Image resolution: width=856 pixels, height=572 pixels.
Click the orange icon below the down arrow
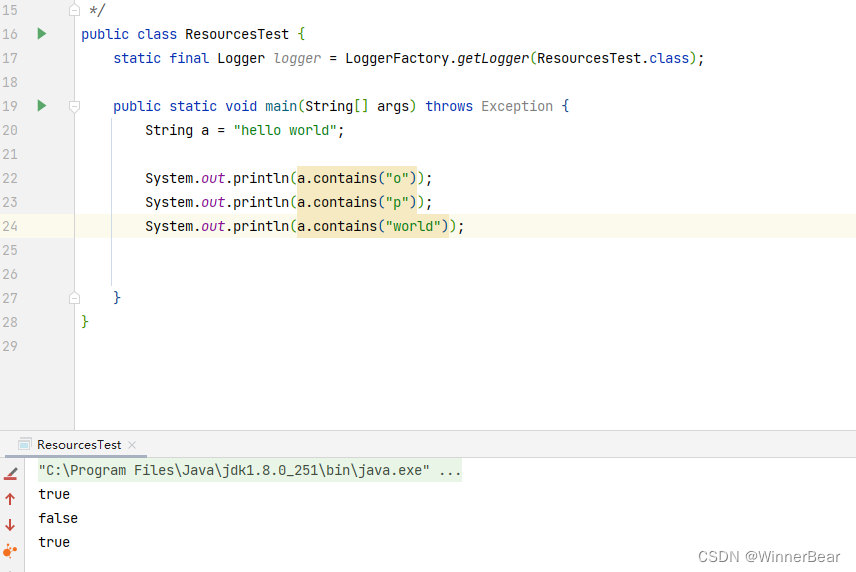10,551
